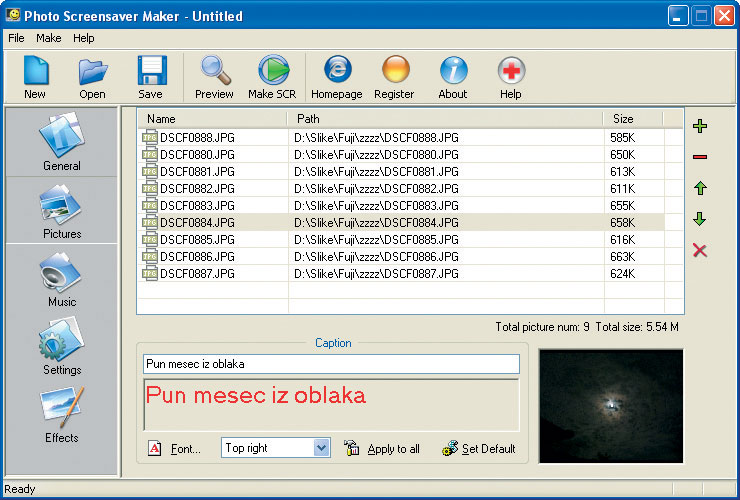Viewport: 740px width, 500px height.
Task: Click the red caption preview text area
Action: (331, 405)
